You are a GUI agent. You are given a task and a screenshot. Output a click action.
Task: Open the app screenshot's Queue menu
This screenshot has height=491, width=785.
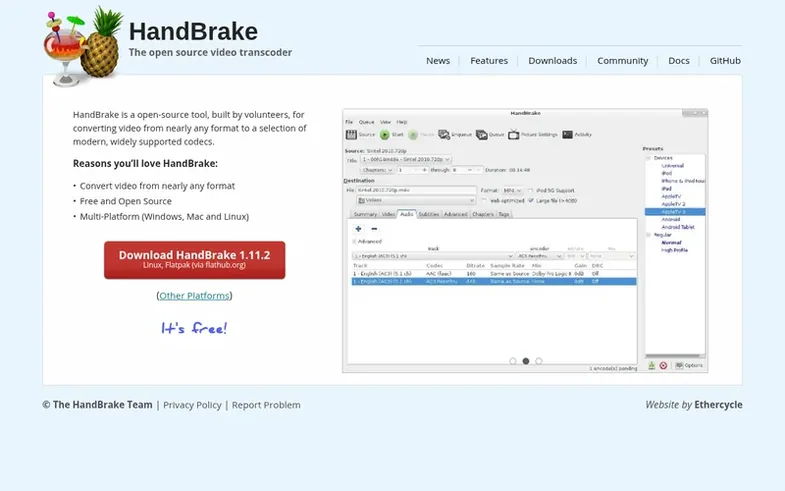point(366,122)
